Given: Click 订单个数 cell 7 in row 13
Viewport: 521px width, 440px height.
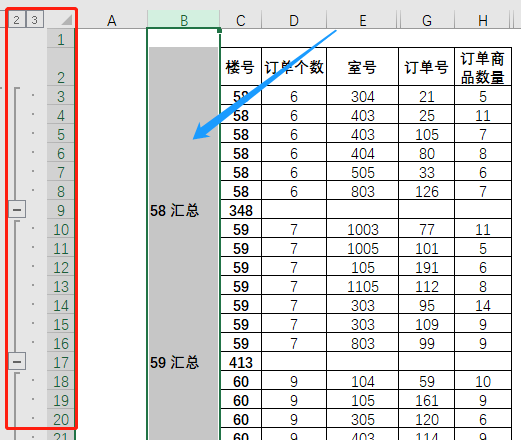Looking at the screenshot, I should click(x=294, y=286).
